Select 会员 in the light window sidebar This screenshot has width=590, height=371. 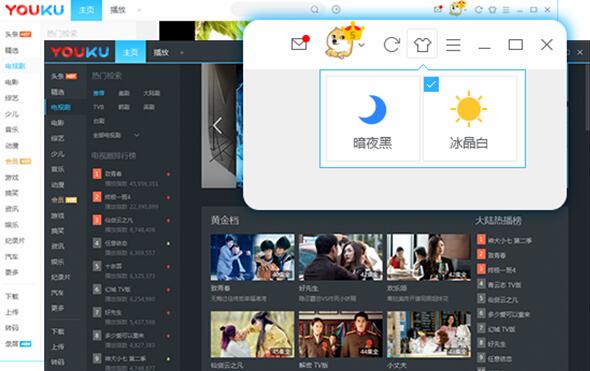18,161
